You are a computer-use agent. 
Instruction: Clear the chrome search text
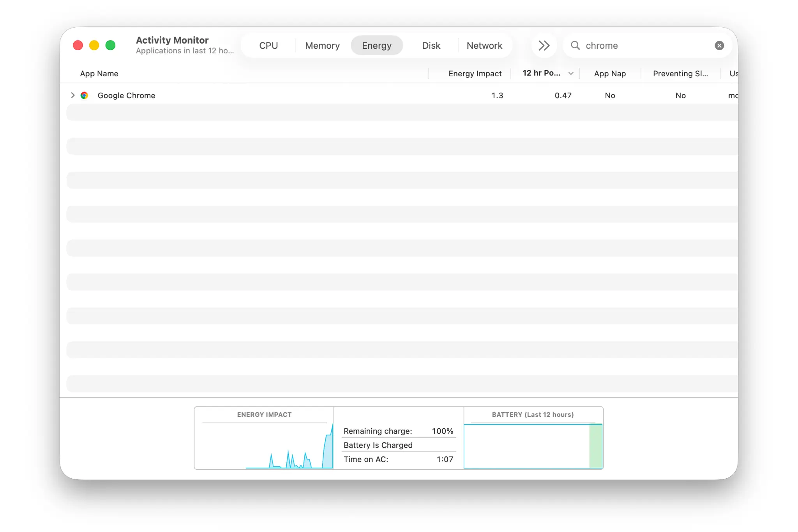click(x=719, y=46)
